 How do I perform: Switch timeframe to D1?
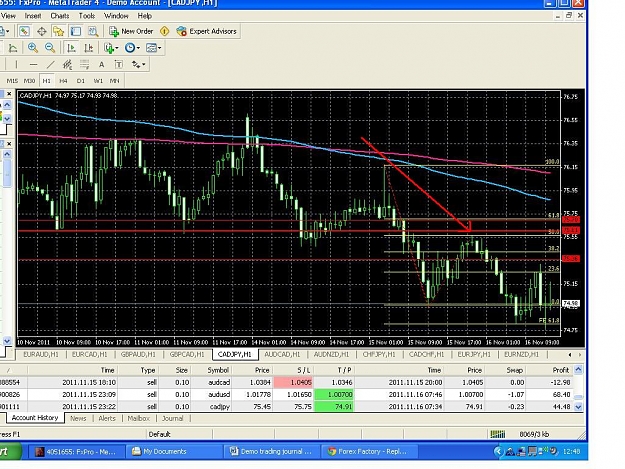(x=81, y=81)
